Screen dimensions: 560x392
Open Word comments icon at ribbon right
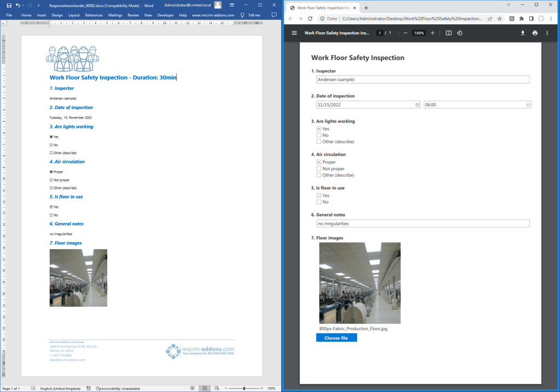point(274,15)
